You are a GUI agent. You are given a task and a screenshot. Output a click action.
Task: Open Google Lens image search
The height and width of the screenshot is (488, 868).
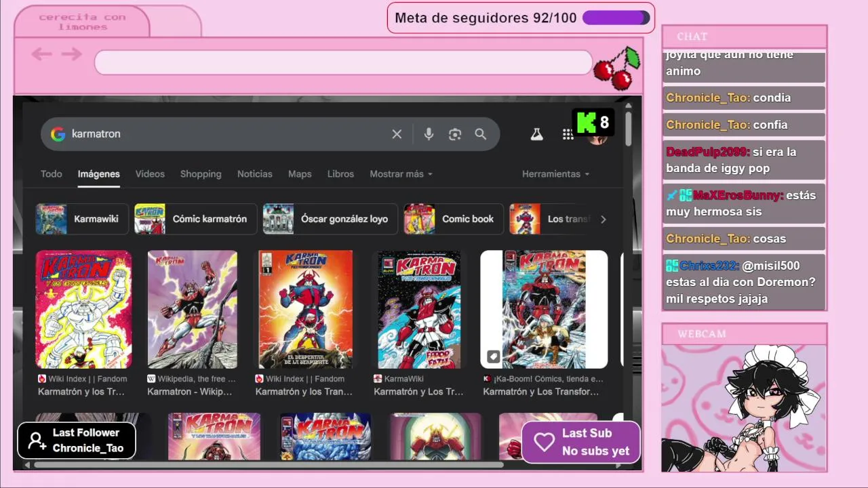click(455, 134)
